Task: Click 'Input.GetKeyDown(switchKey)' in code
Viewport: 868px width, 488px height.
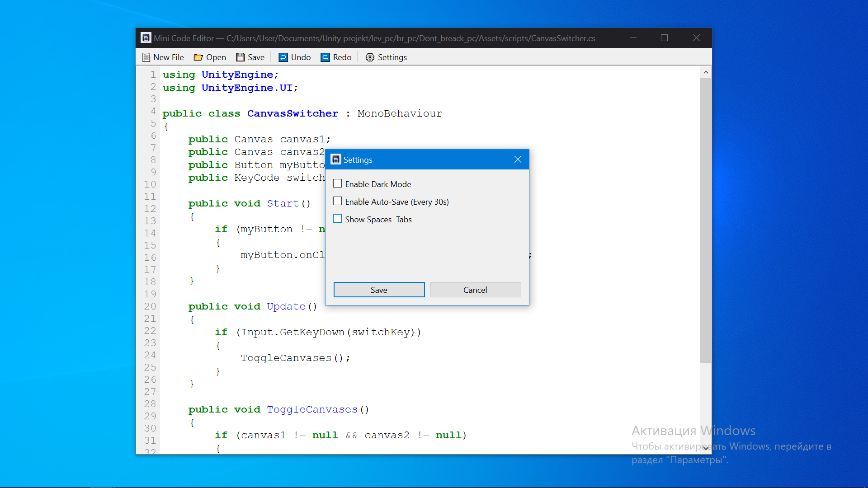Action: point(328,332)
